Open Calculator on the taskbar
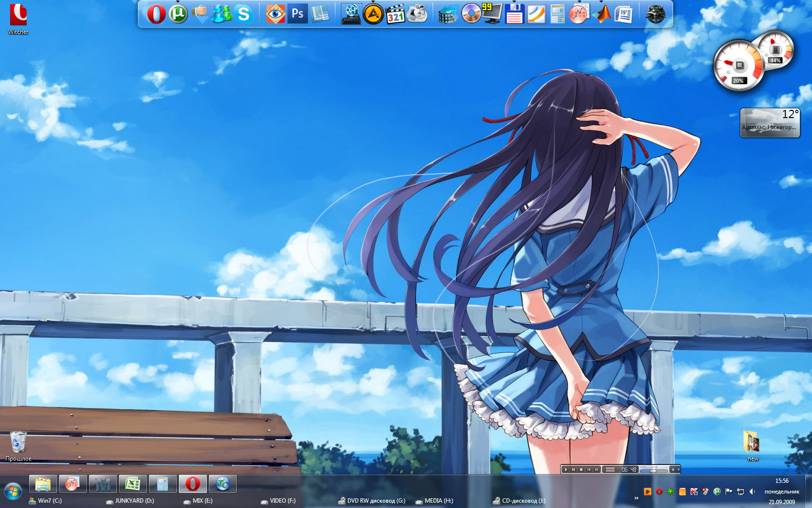 163,484
